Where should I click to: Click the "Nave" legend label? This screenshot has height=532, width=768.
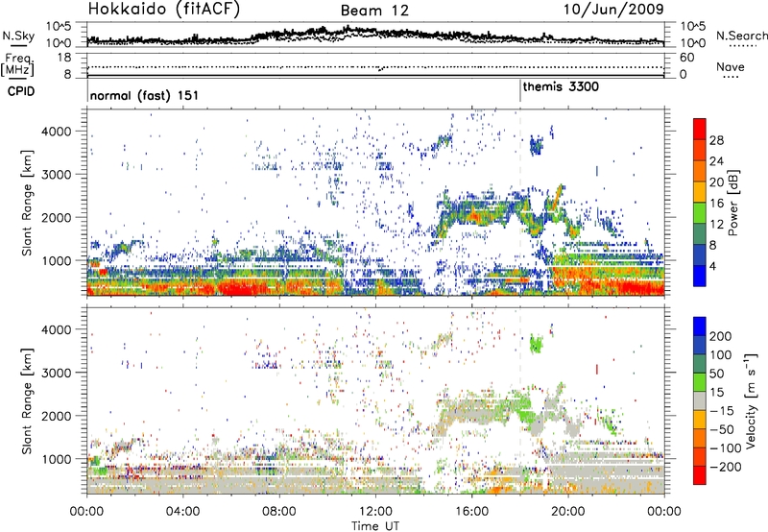coord(731,66)
